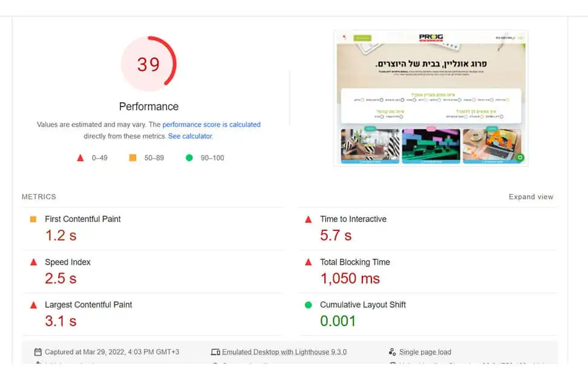Viewport: 588px width, 371px height.
Task: Select the "Time to Interactive" metric label
Action: point(353,219)
